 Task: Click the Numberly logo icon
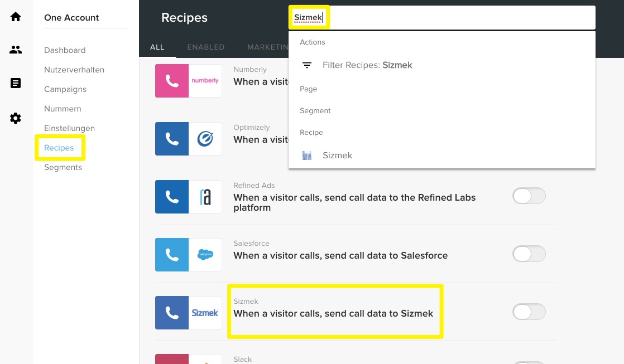coord(205,81)
